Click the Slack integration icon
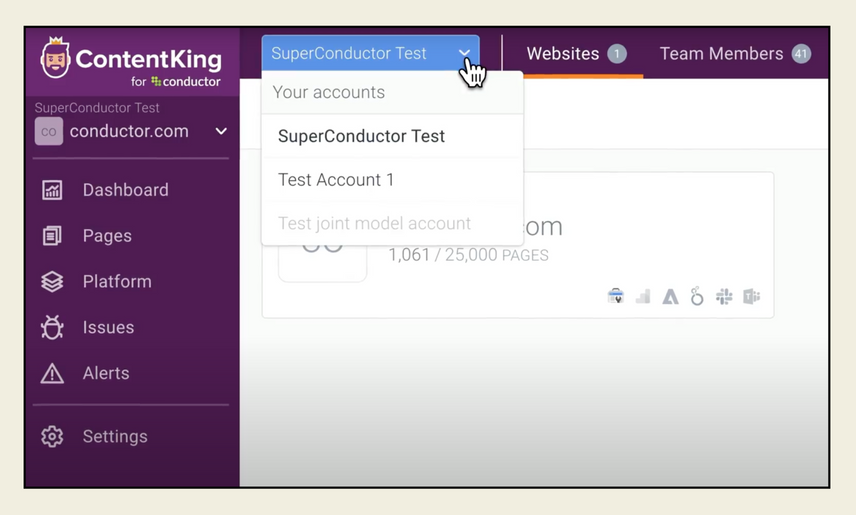Viewport: 856px width, 515px height. coord(724,297)
